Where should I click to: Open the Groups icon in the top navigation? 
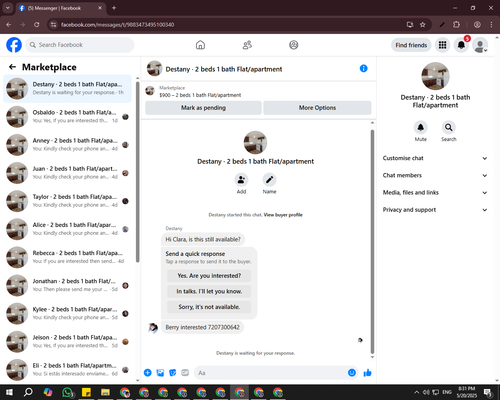pyautogui.click(x=294, y=45)
